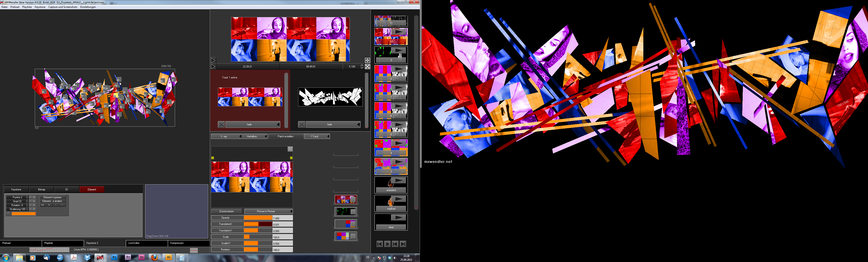This screenshot has height=262, width=868.
Task: Play preset 8 via its arrow
Action: pyautogui.click(x=399, y=69)
